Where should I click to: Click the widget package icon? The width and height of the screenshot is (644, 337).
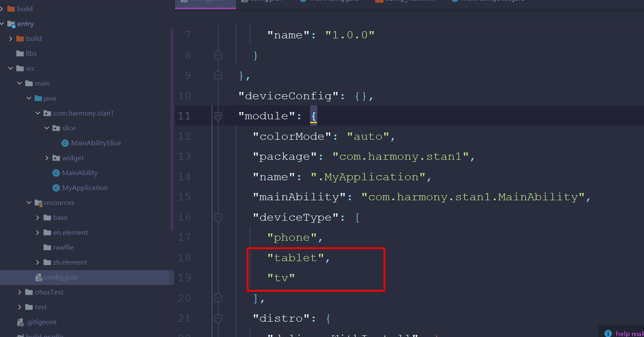point(56,158)
